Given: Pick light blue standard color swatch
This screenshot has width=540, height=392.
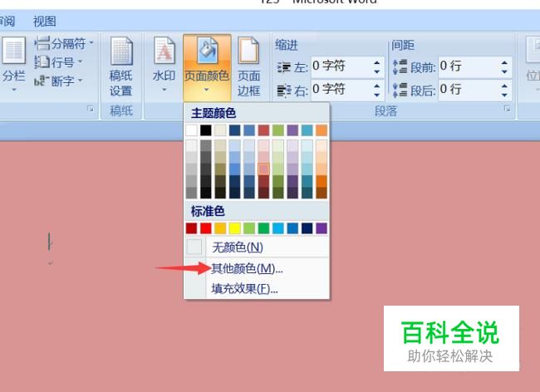Looking at the screenshot, I should 278,228.
